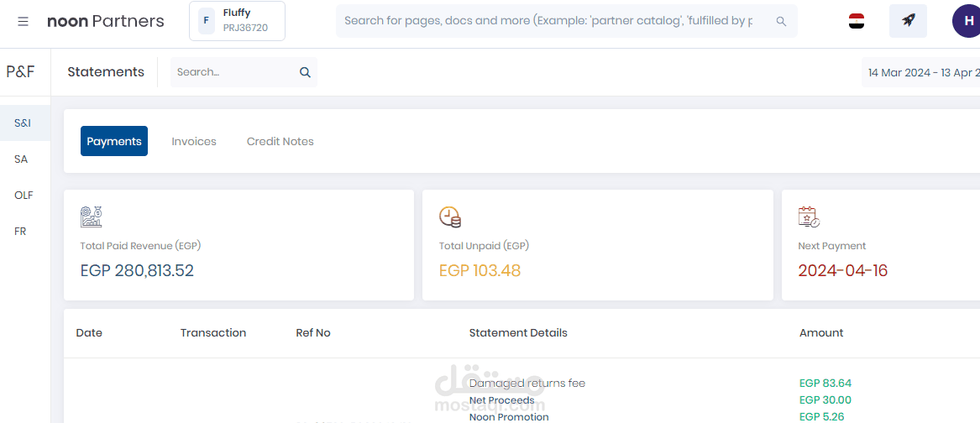Screen dimensions: 980x423
Task: Click the magnifier icon in the global search
Action: click(781, 21)
